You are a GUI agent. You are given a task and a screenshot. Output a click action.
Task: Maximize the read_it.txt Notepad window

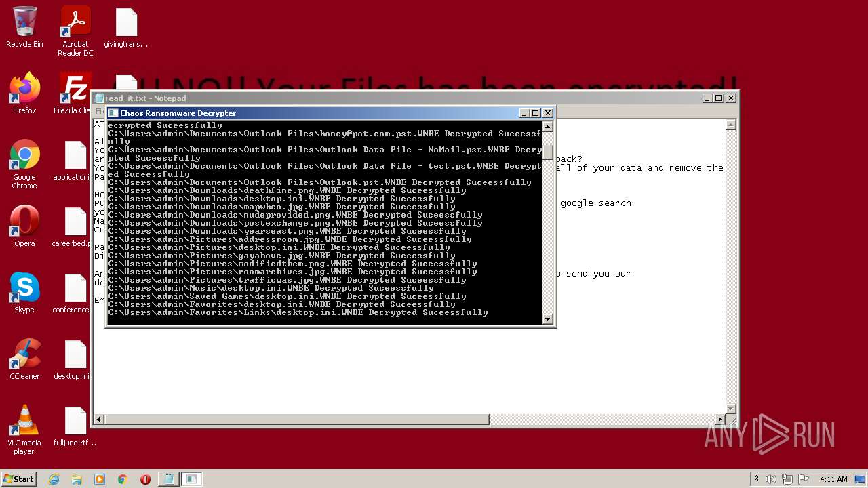[x=719, y=98]
